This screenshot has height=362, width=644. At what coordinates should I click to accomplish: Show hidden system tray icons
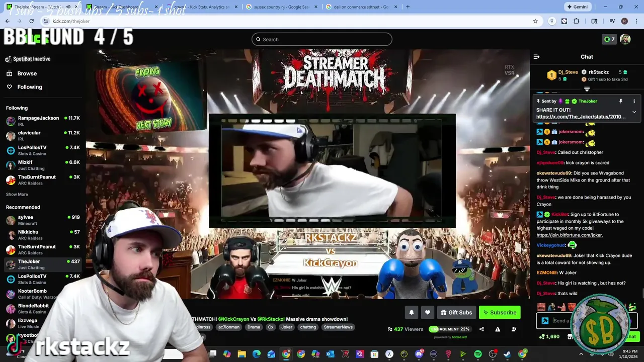coord(581,354)
